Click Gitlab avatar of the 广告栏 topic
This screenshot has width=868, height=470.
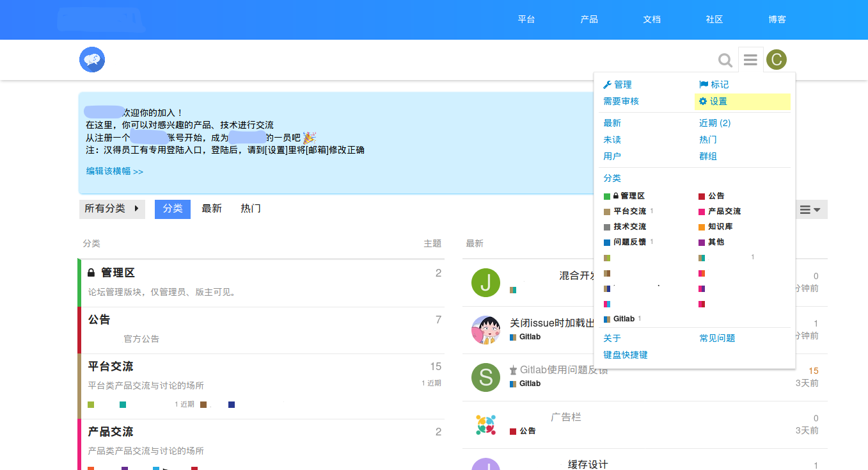coord(485,424)
